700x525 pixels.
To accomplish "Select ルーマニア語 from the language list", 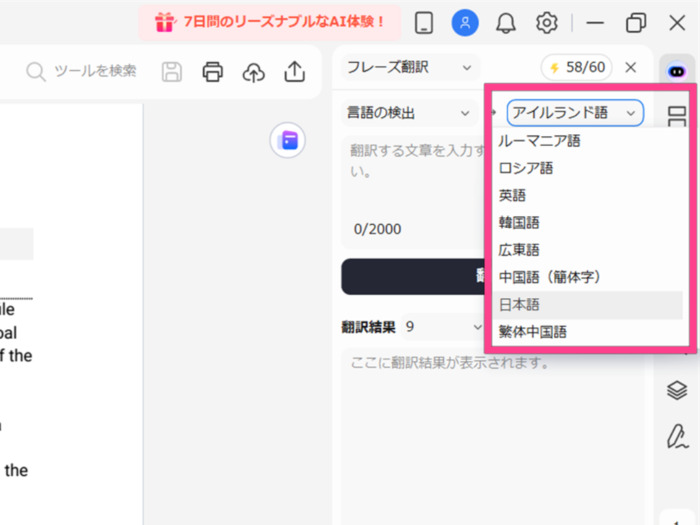I will click(588, 141).
